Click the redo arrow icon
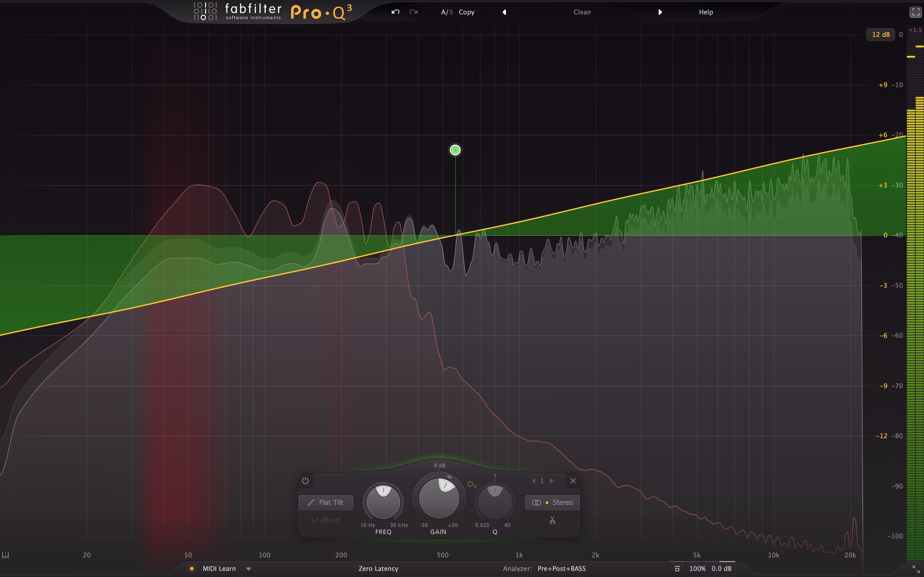 [x=413, y=12]
